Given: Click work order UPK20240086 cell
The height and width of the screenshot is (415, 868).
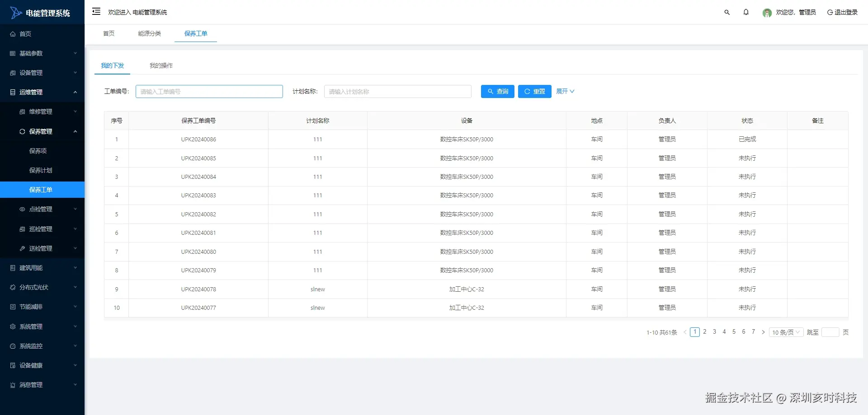Looking at the screenshot, I should pos(198,140).
